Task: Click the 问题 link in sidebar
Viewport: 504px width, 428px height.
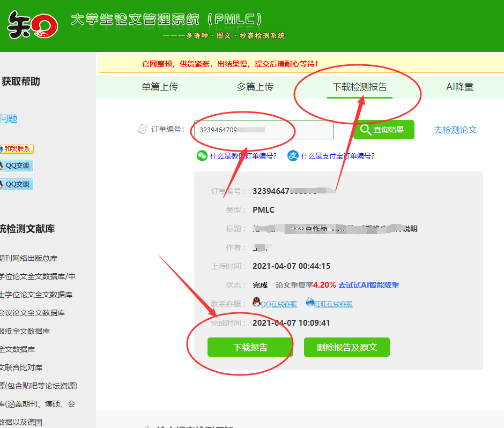Action: pyautogui.click(x=9, y=119)
